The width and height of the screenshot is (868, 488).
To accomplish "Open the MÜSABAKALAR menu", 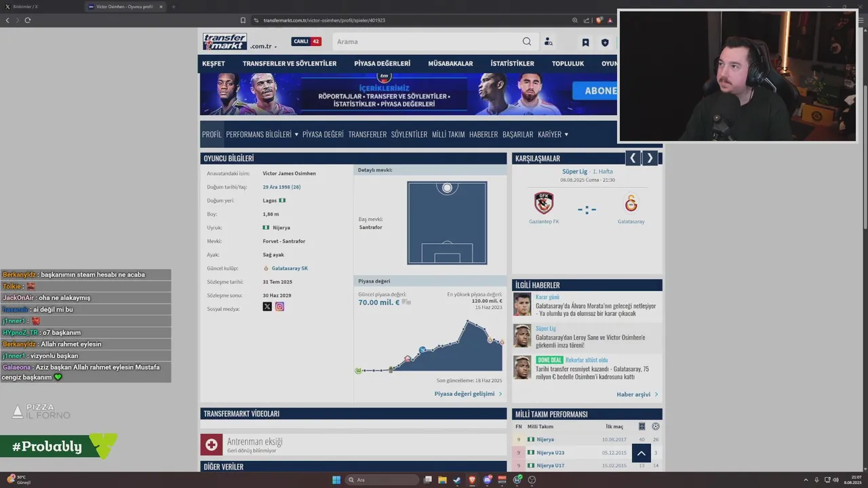I will pos(450,64).
